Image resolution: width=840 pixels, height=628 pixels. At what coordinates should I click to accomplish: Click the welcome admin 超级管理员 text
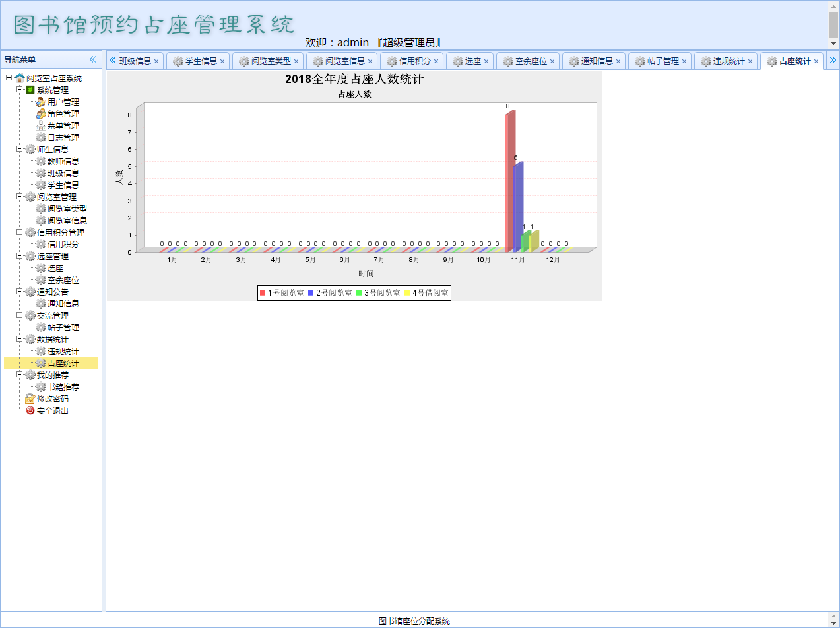[x=373, y=42]
